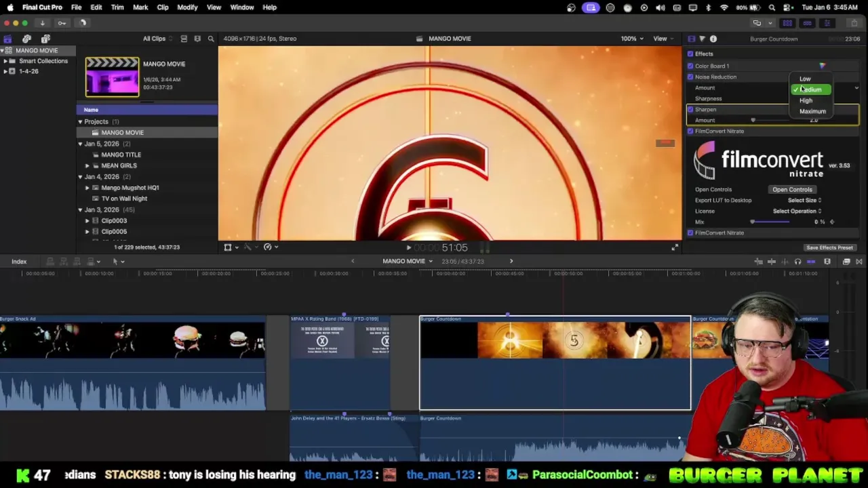Toggle the Effects master checkbox
Viewport: 868px width, 488px height.
(690, 54)
